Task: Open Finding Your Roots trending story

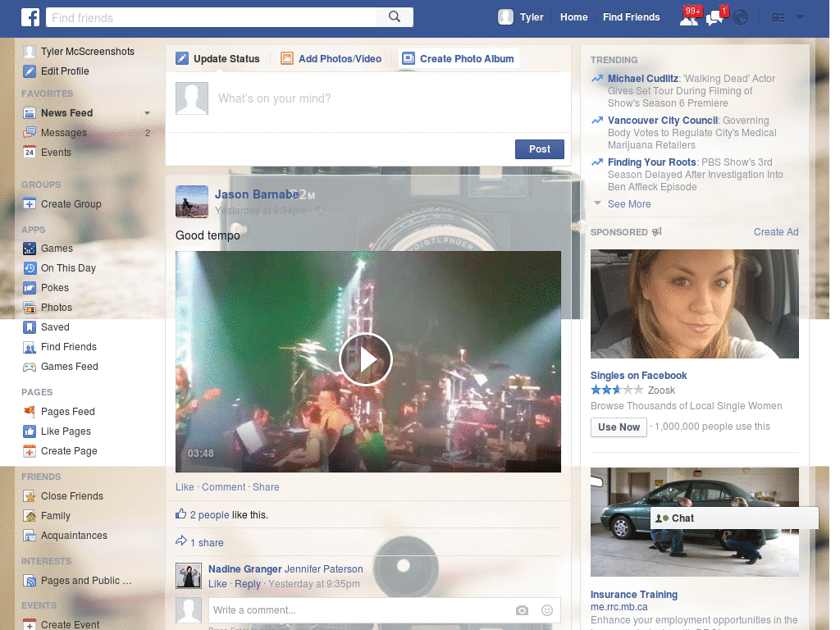Action: pos(651,162)
